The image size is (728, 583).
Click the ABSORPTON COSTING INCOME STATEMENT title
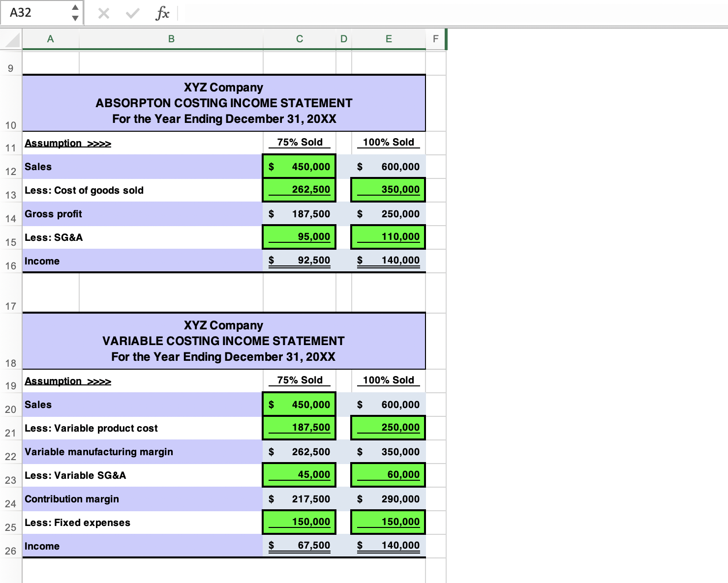click(224, 103)
